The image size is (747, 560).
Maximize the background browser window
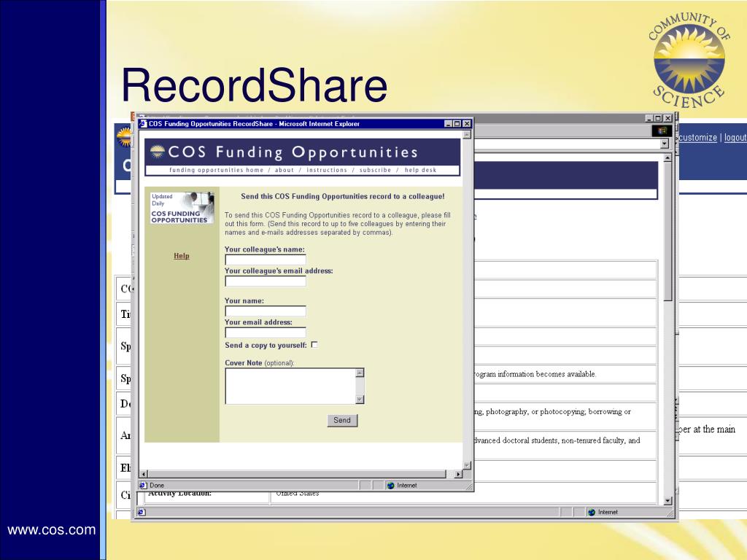[x=659, y=118]
